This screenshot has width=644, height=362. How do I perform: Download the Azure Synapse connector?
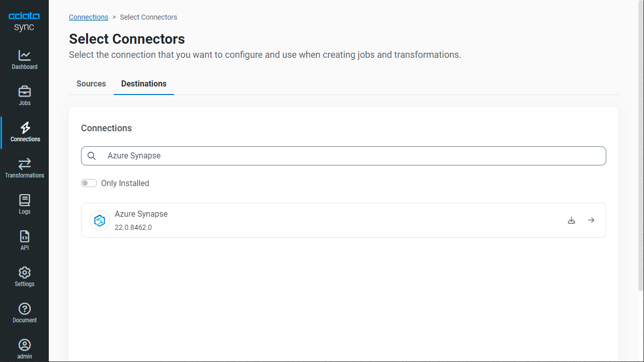(572, 220)
